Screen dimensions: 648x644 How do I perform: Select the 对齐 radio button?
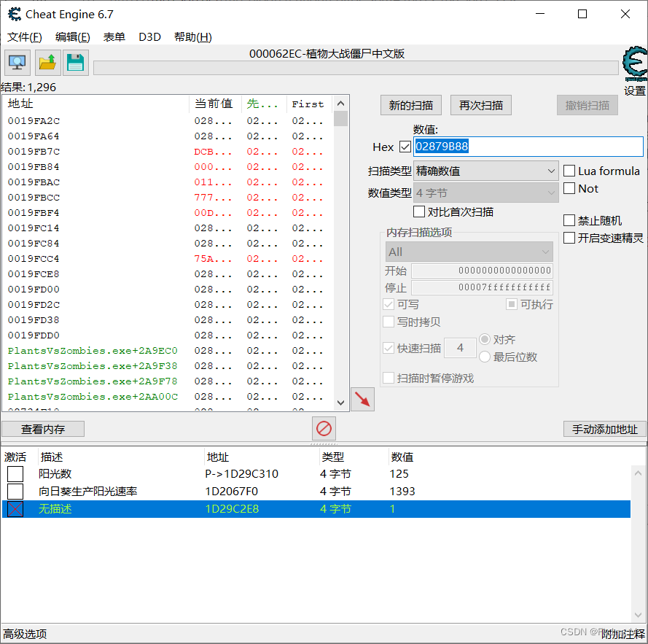tap(484, 340)
